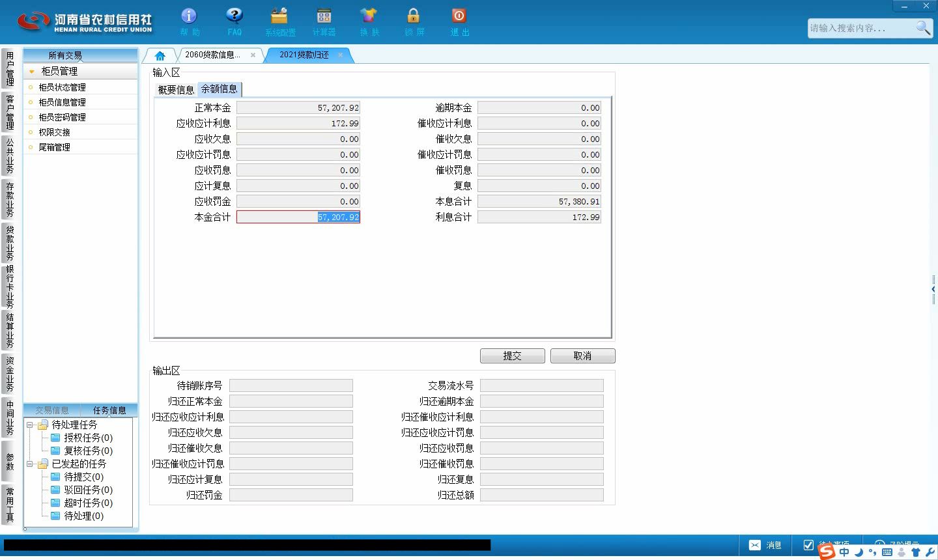Image resolution: width=938 pixels, height=560 pixels.
Task: Collapse the 已发起的任务 tree node
Action: click(x=30, y=464)
